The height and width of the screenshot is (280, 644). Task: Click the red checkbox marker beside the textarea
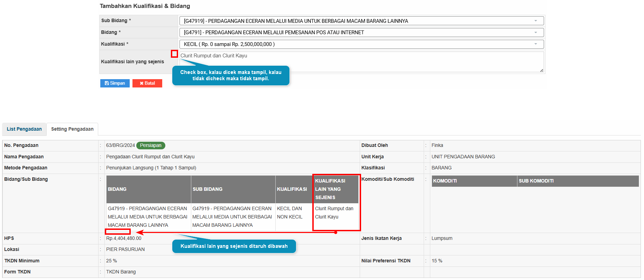(x=174, y=54)
